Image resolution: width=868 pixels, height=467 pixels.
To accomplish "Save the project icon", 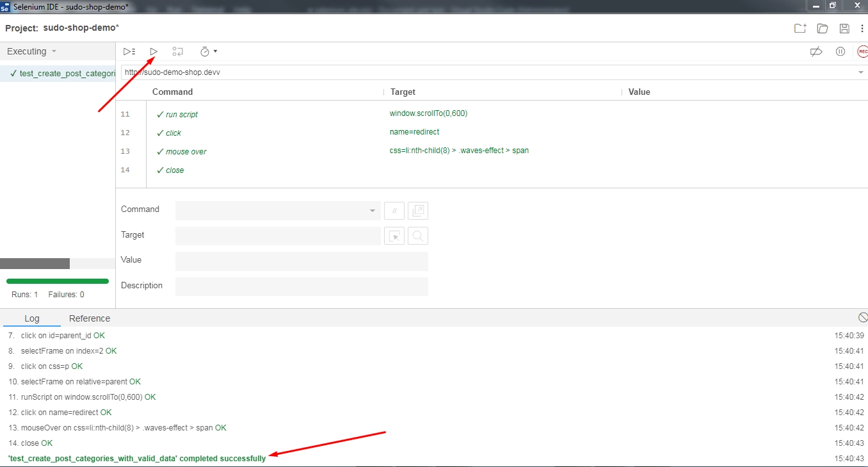I will tap(844, 28).
